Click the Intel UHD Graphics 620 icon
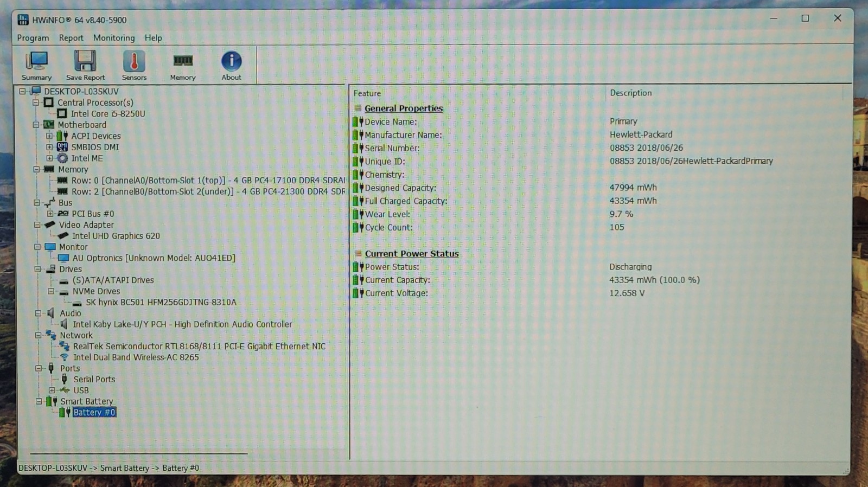This screenshot has width=868, height=487. point(63,236)
